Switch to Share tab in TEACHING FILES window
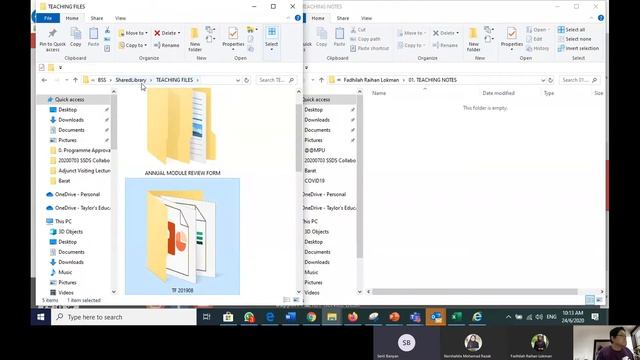Image resolution: width=640 pixels, height=360 pixels. coord(97,18)
